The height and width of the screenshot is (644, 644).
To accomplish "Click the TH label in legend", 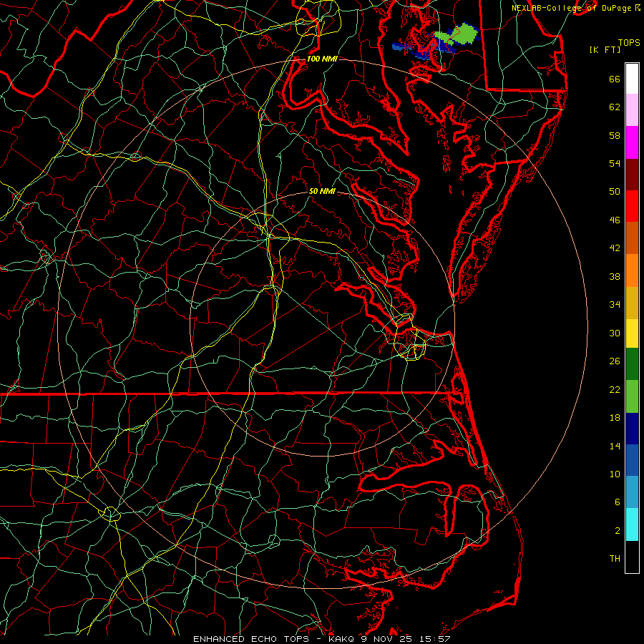I will pos(615,559).
